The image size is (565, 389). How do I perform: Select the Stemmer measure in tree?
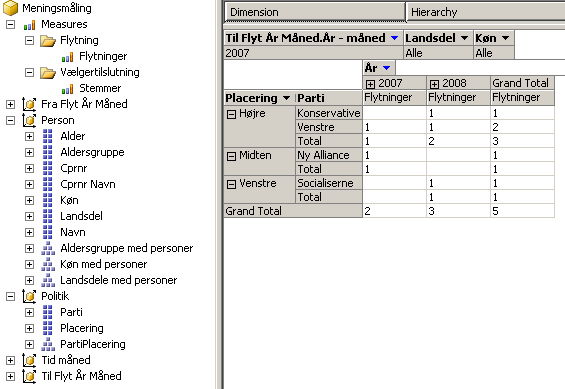(100, 89)
